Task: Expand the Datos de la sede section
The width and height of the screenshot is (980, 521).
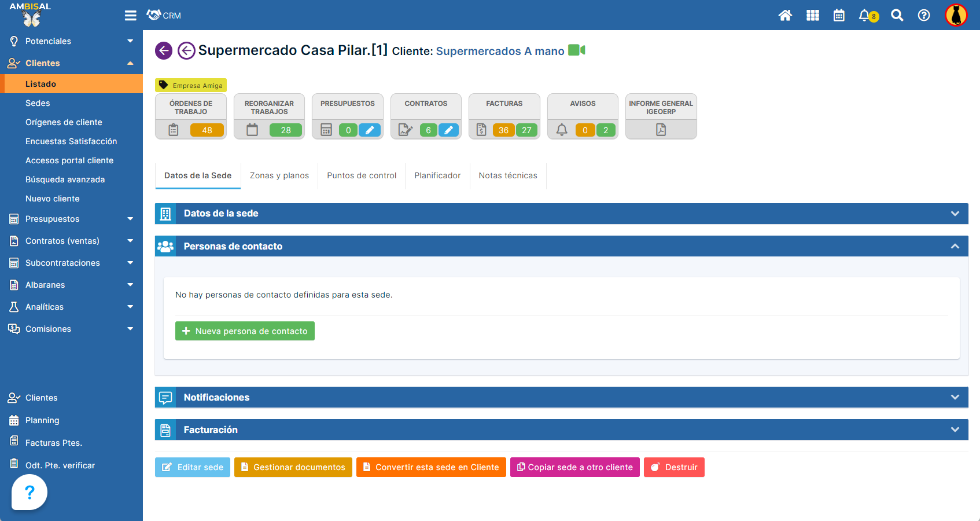Action: (955, 214)
